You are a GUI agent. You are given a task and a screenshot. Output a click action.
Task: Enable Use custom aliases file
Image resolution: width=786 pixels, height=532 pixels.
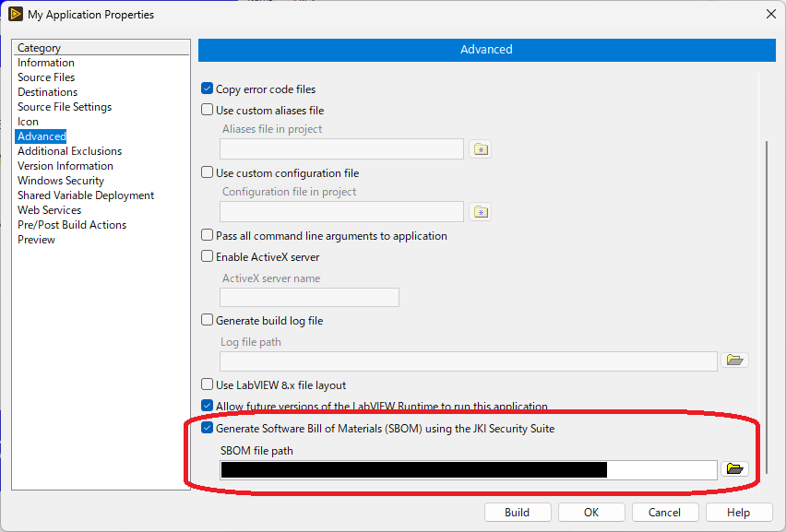click(x=207, y=110)
